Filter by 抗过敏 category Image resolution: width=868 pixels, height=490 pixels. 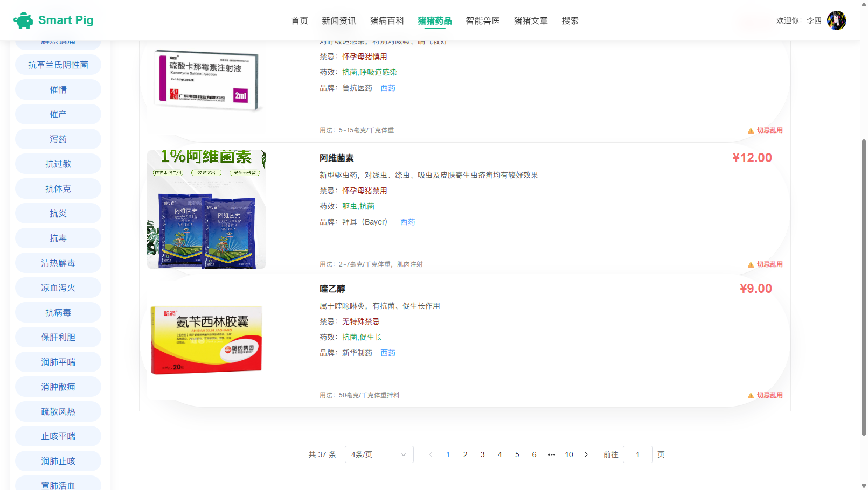[x=58, y=164]
